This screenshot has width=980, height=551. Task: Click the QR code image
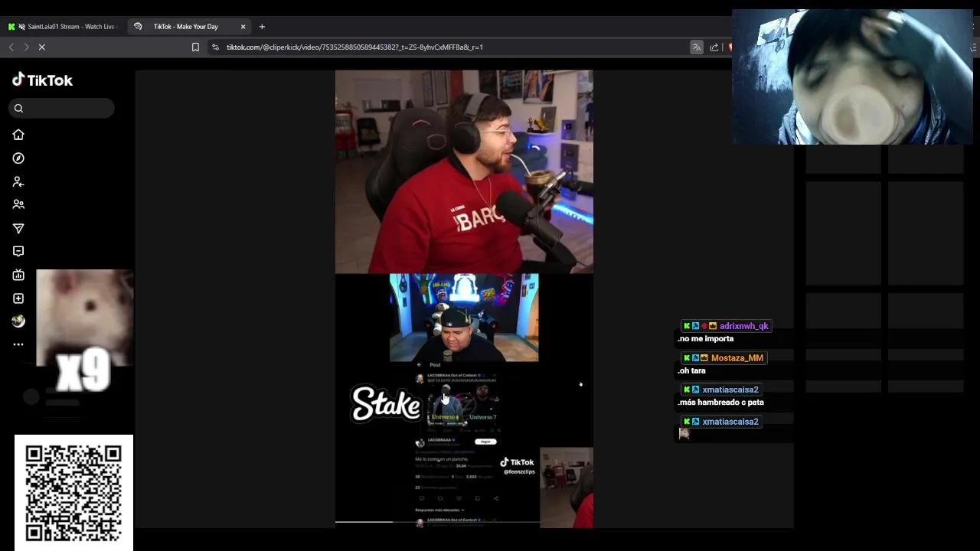coord(73,493)
